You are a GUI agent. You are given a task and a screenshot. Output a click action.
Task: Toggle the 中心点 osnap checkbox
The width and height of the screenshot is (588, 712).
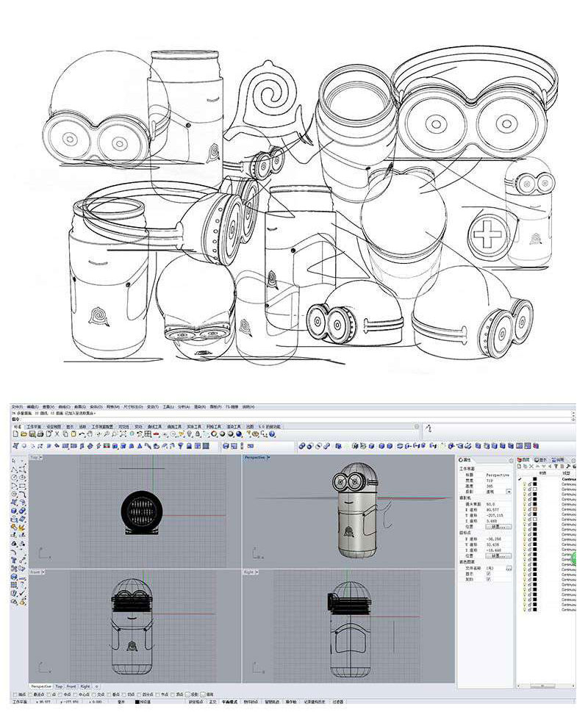pyautogui.click(x=76, y=694)
